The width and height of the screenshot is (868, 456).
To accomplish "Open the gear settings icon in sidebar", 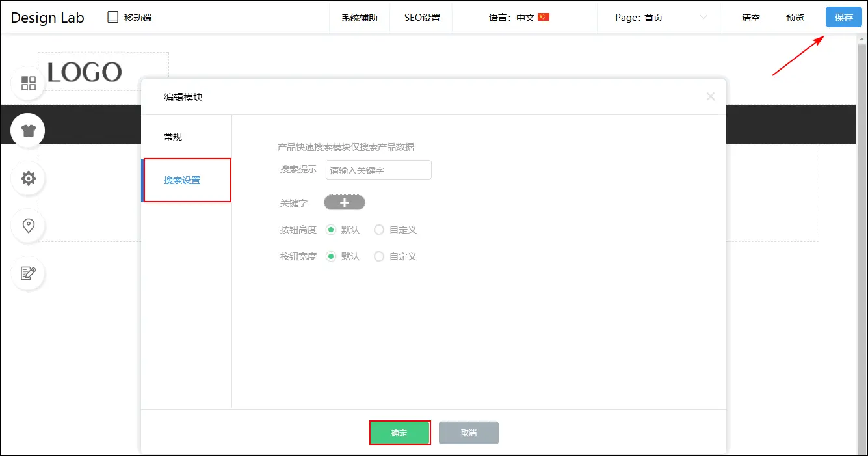I will 29,178.
